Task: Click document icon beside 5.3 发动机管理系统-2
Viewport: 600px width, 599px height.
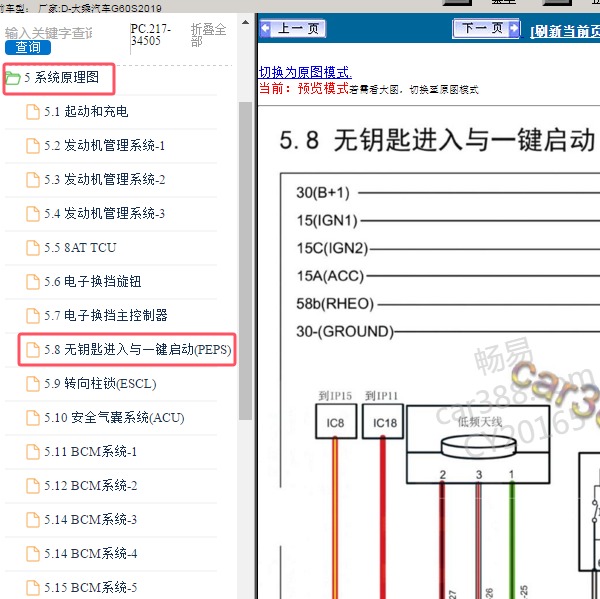Action: point(33,180)
